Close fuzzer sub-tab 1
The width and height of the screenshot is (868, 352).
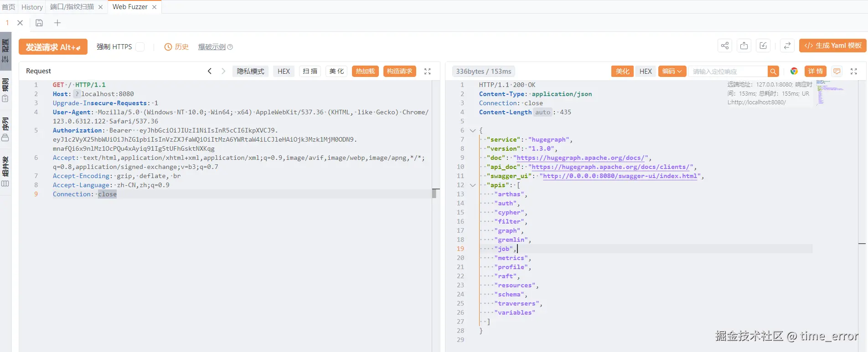tap(20, 23)
